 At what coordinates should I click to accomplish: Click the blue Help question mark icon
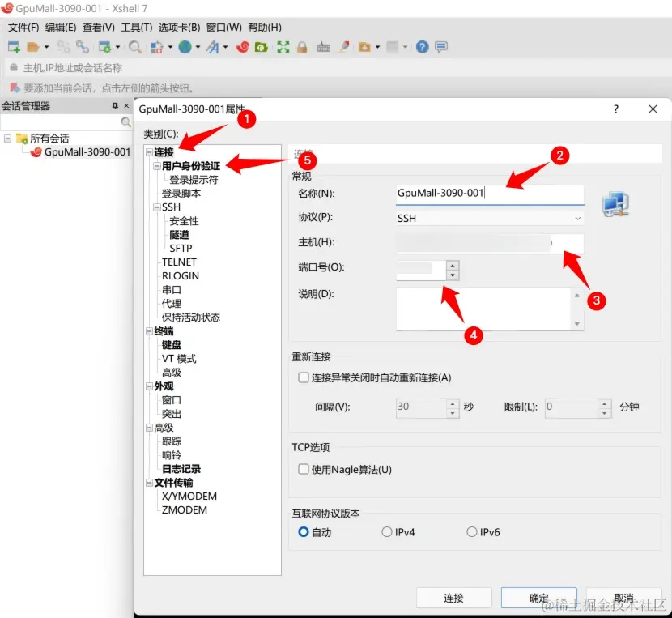[x=422, y=47]
